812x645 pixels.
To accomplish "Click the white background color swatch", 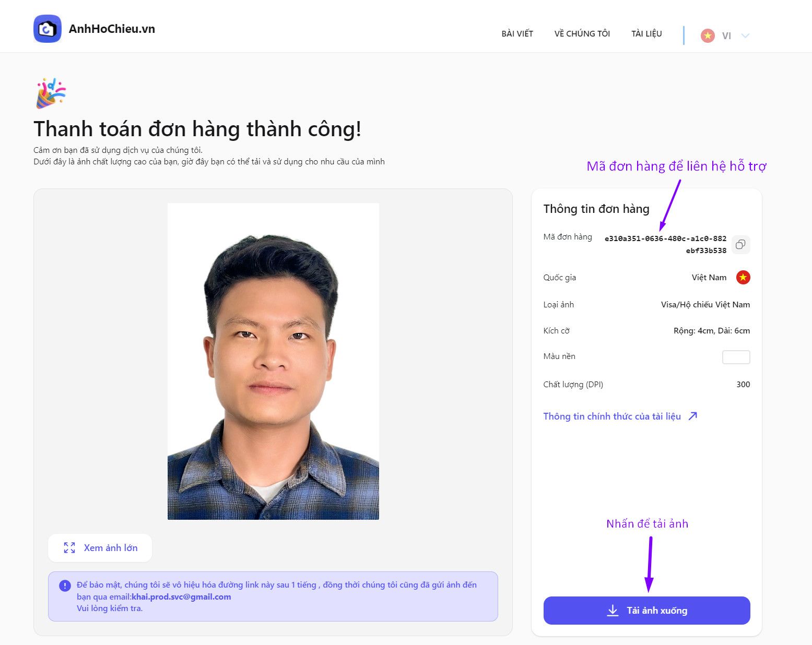I will [736, 357].
